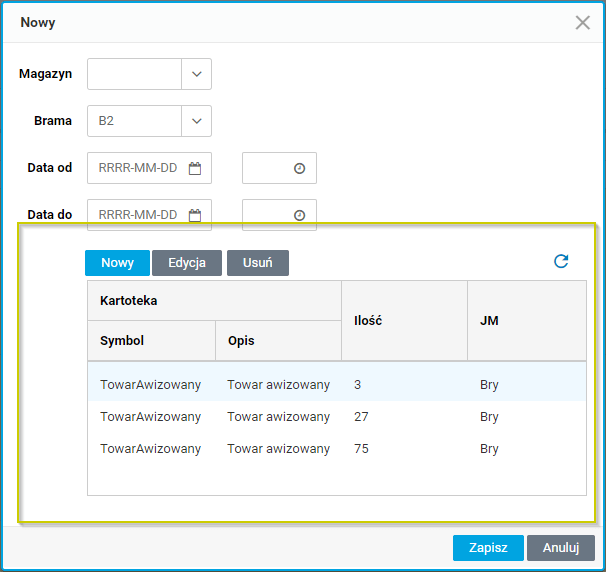
Task: Sort by the Ilość column header
Action: (x=404, y=321)
